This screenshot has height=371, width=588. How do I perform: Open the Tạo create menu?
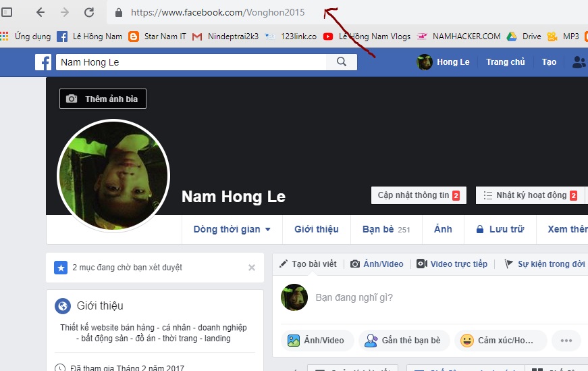(x=549, y=62)
